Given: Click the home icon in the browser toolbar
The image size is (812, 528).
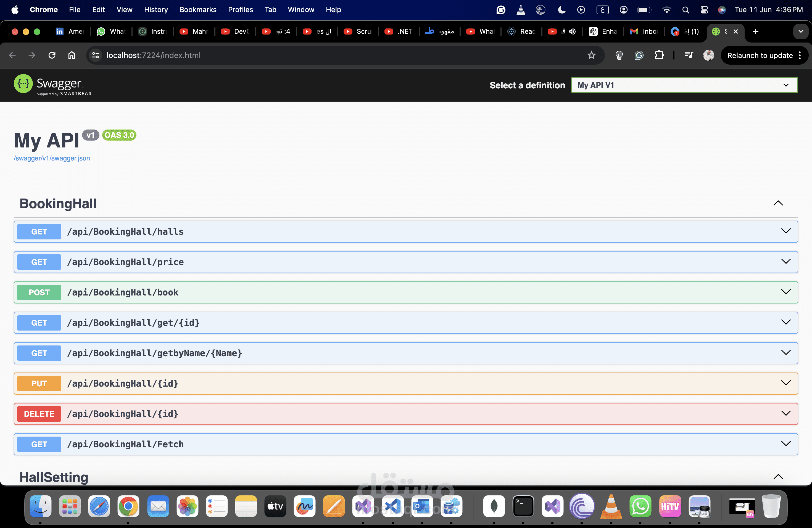Looking at the screenshot, I should coord(72,55).
